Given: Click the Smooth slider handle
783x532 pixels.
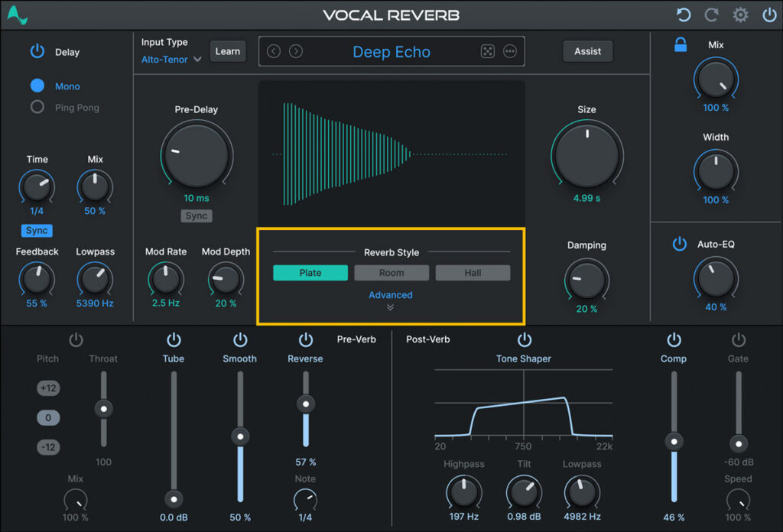Looking at the screenshot, I should coord(240,436).
